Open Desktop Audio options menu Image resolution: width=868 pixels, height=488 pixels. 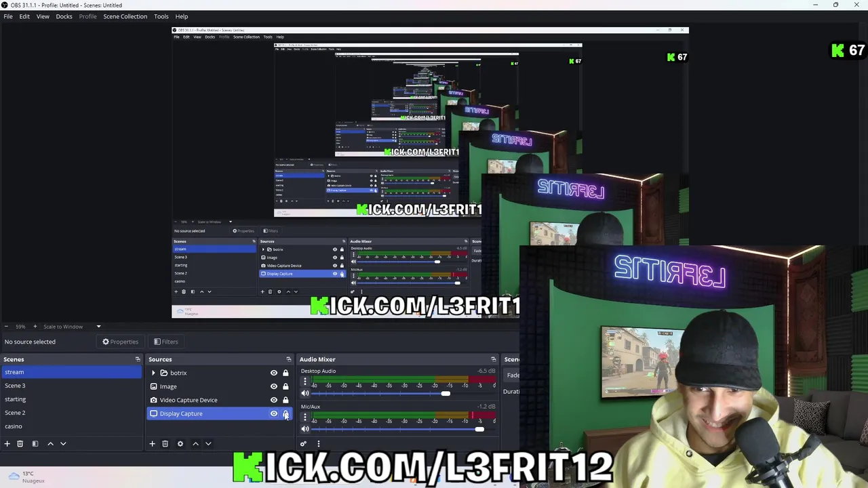(x=304, y=382)
